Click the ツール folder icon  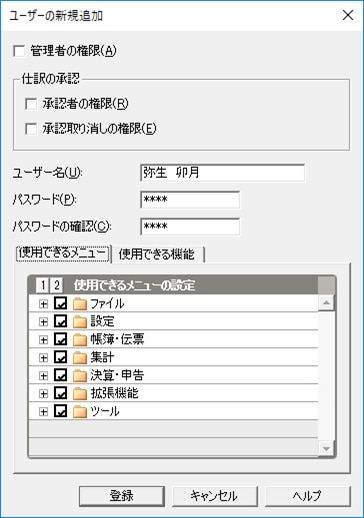[x=80, y=412]
